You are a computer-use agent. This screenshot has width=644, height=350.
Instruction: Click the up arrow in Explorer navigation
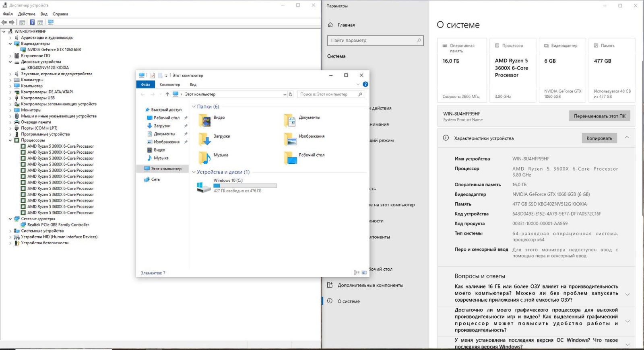pyautogui.click(x=167, y=94)
